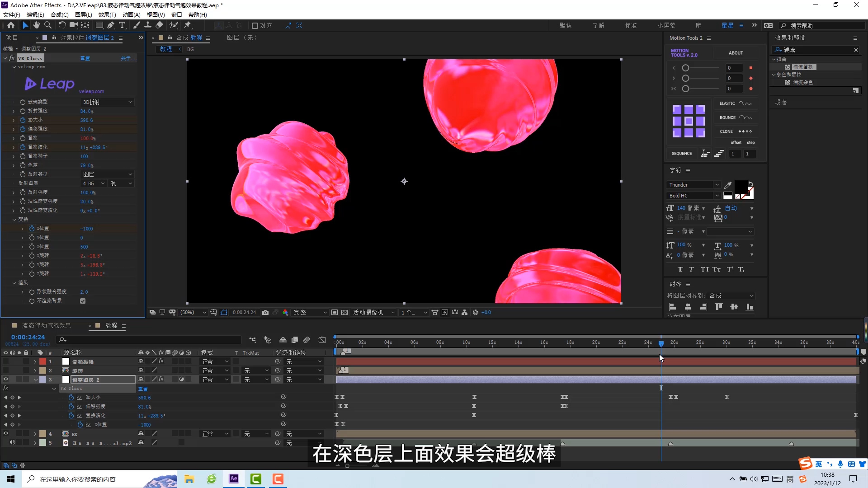This screenshot has width=868, height=488.
Task: Open the Graph Editor button
Action: pos(322,340)
